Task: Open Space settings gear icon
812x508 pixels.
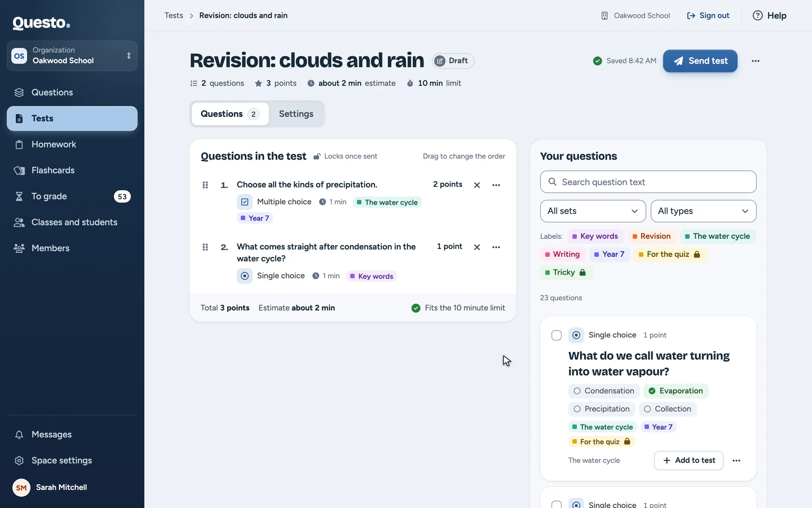Action: click(19, 461)
